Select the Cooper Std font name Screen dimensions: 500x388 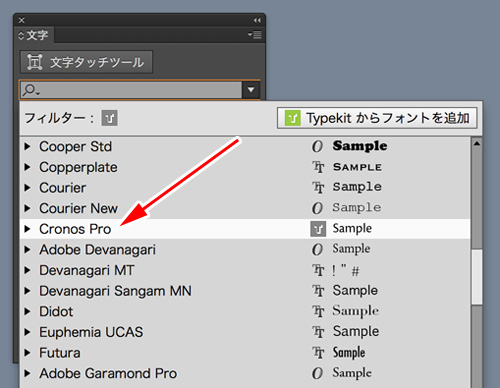75,147
